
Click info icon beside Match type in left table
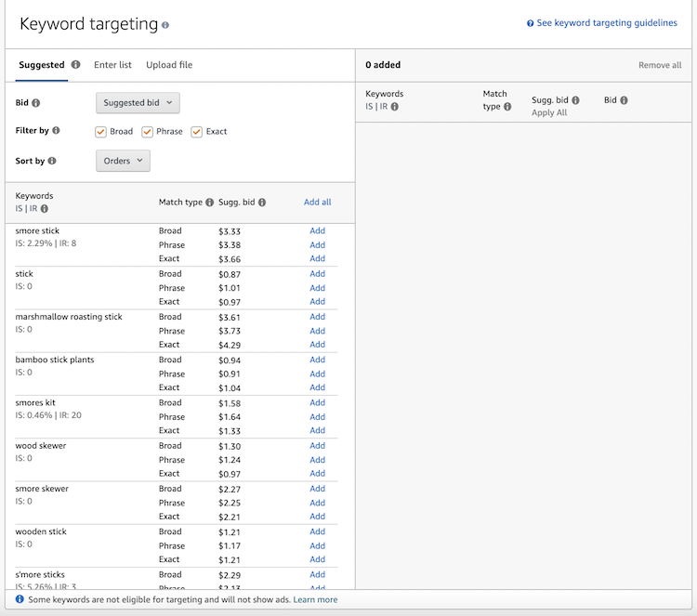(209, 203)
